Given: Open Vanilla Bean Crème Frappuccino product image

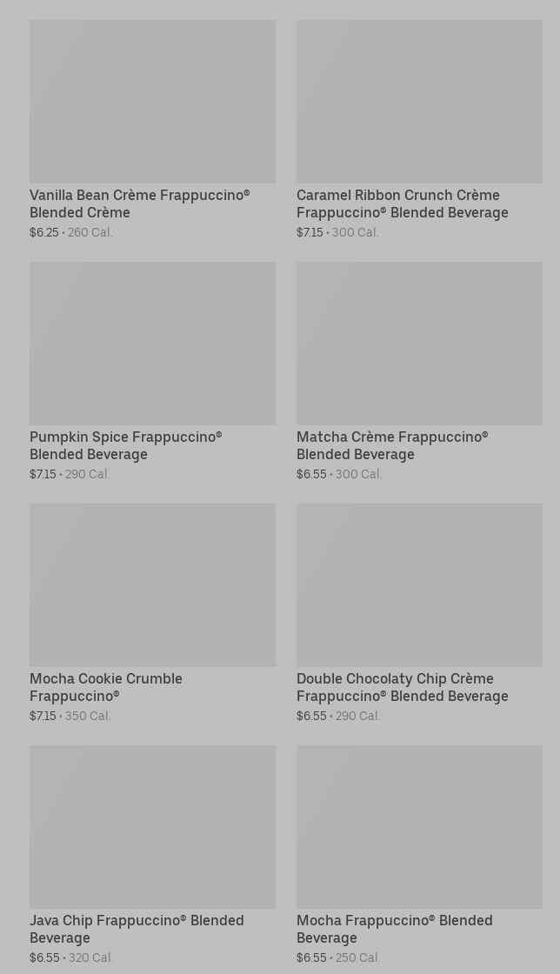Looking at the screenshot, I should pos(152,101).
